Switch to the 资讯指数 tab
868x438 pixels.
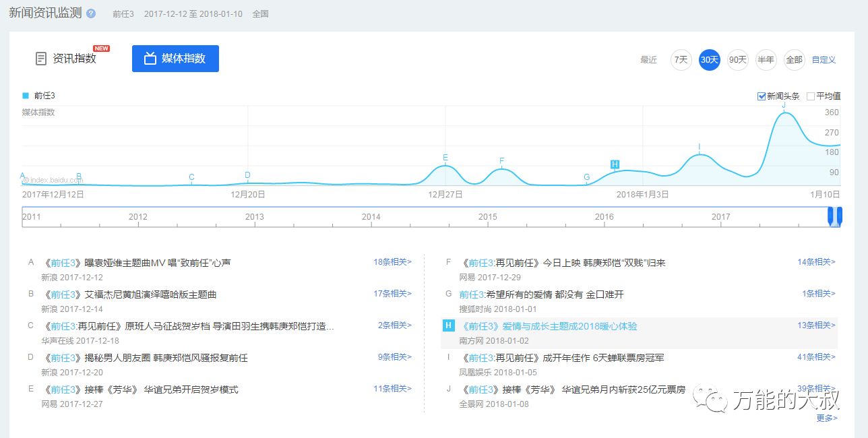pos(66,59)
